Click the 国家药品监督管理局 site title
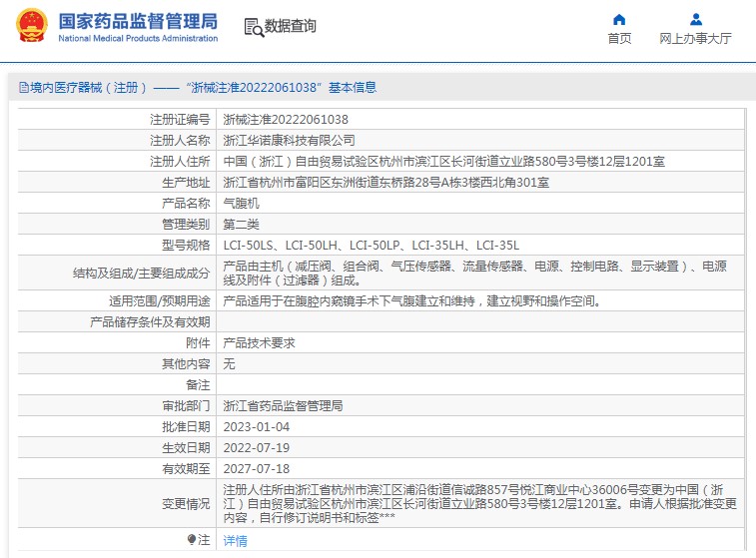Image resolution: width=756 pixels, height=558 pixels. (x=138, y=21)
